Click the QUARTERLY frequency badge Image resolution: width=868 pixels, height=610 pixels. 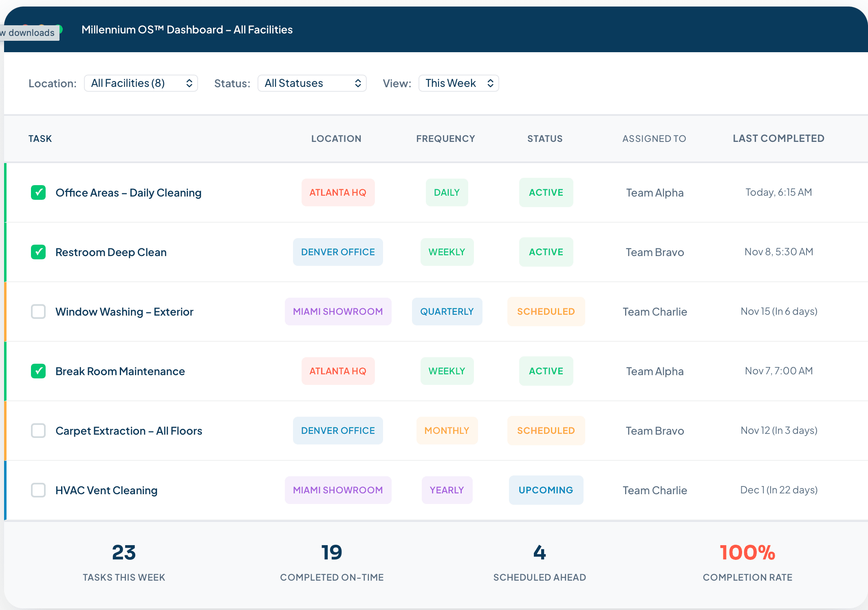click(x=447, y=312)
